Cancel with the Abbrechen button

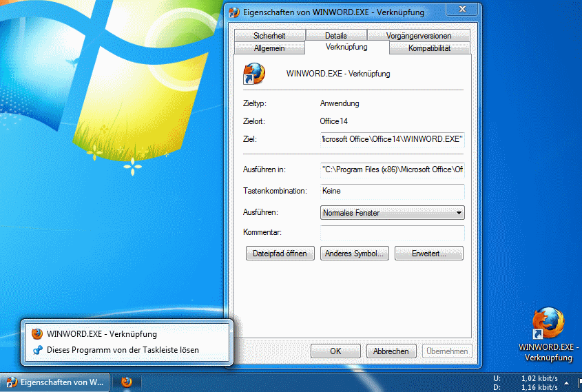[x=391, y=351]
